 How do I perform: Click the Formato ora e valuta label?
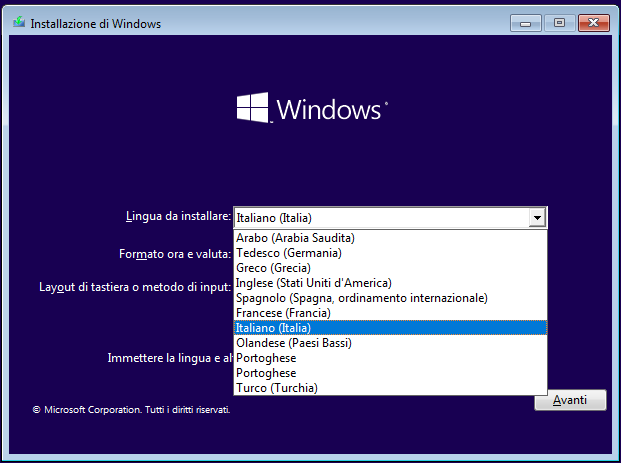tap(175, 254)
